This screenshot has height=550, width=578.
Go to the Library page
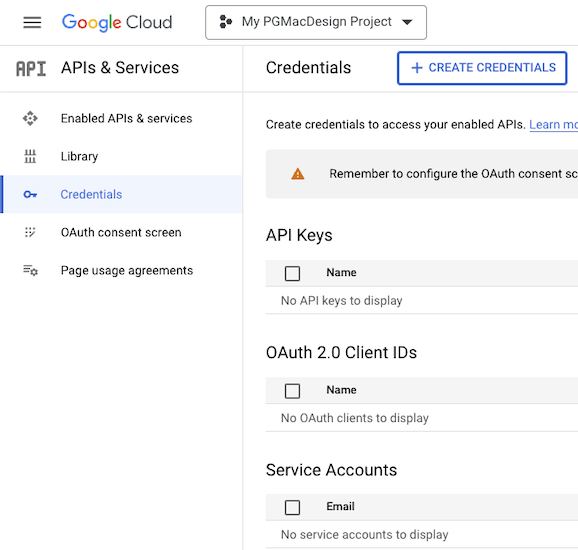tap(121, 156)
